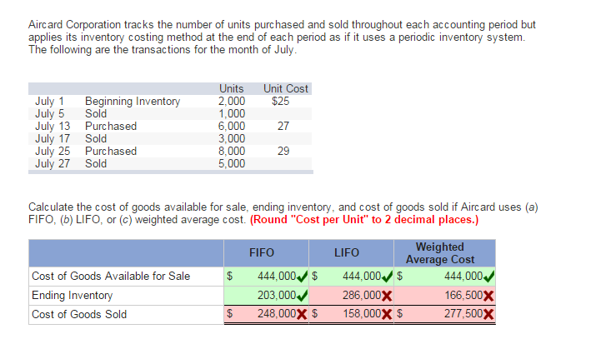Click the July 5 Sold units value 1,000

click(x=232, y=113)
